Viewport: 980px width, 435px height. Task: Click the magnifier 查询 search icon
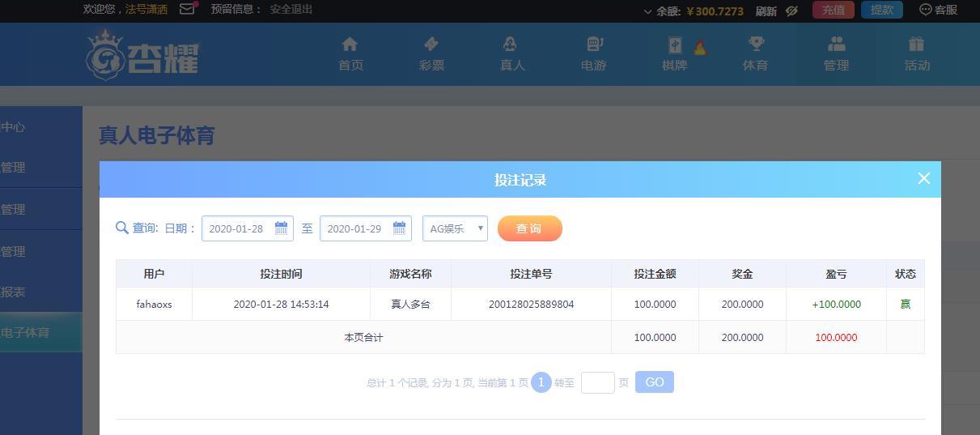[x=122, y=228]
